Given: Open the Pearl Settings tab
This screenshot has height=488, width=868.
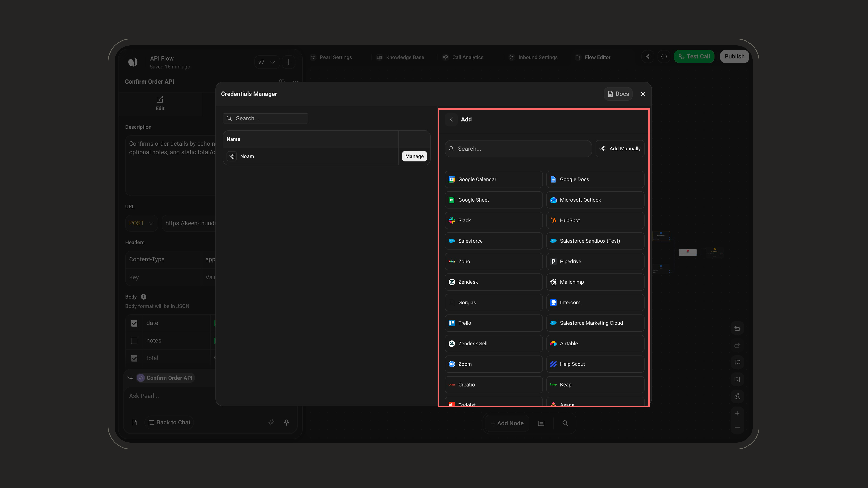Looking at the screenshot, I should (331, 58).
